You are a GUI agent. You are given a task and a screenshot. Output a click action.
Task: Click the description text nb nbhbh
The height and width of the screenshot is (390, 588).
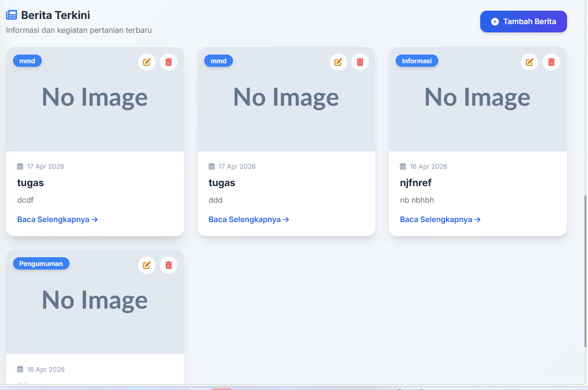(417, 200)
